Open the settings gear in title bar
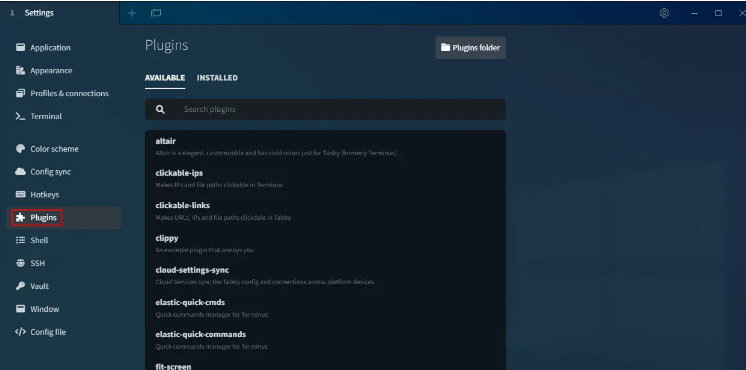The height and width of the screenshot is (370, 746). (664, 13)
